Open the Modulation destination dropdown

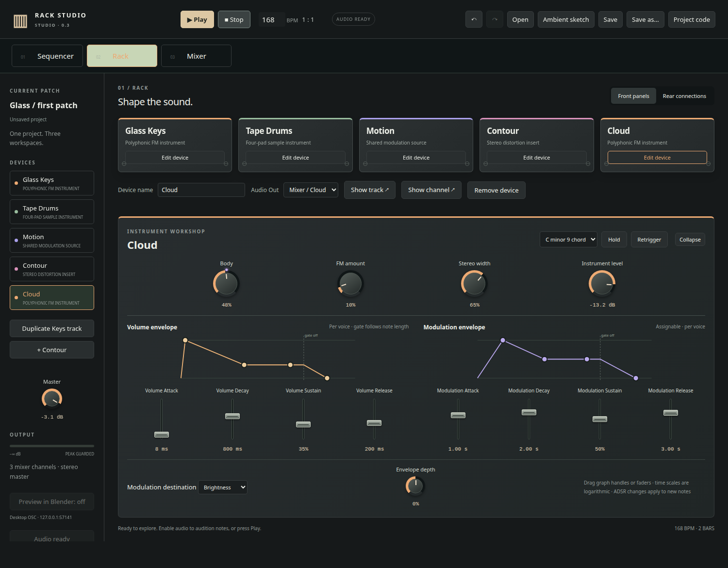pos(223,487)
